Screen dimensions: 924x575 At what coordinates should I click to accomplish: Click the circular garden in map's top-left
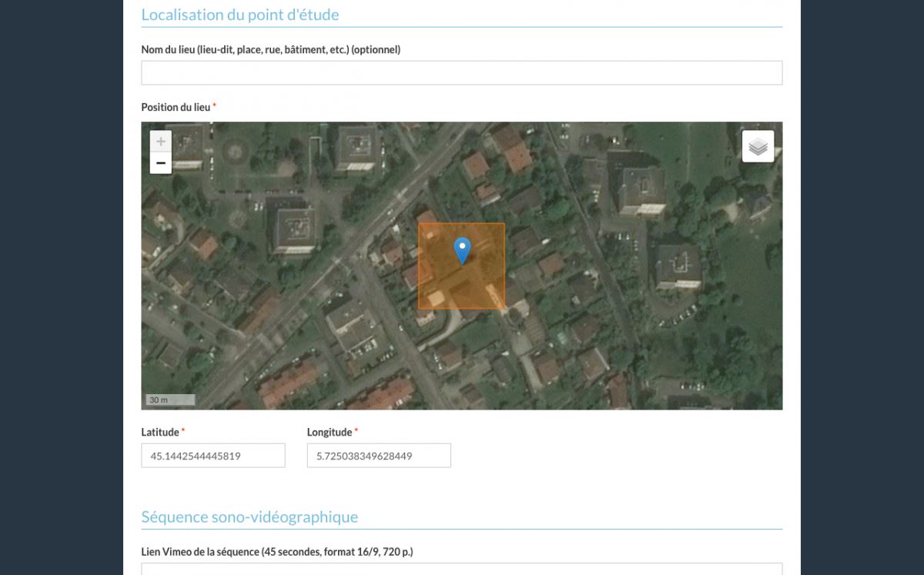[x=236, y=150]
